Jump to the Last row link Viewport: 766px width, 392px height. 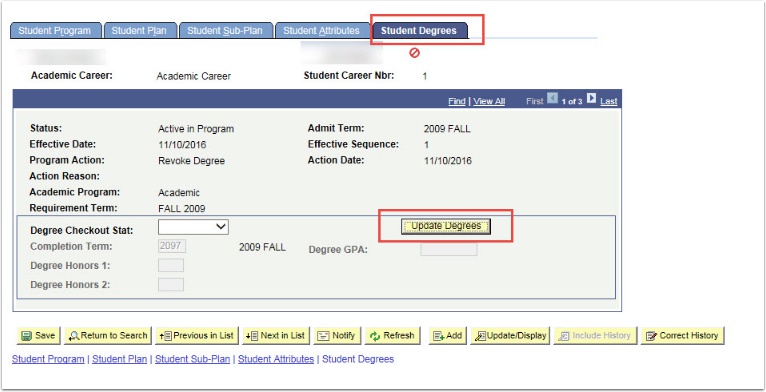(609, 101)
